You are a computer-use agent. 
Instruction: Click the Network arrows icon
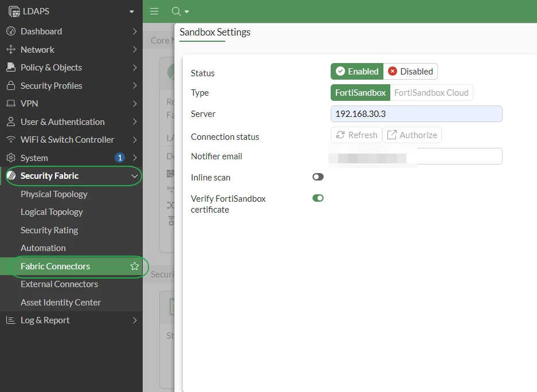[x=11, y=49]
